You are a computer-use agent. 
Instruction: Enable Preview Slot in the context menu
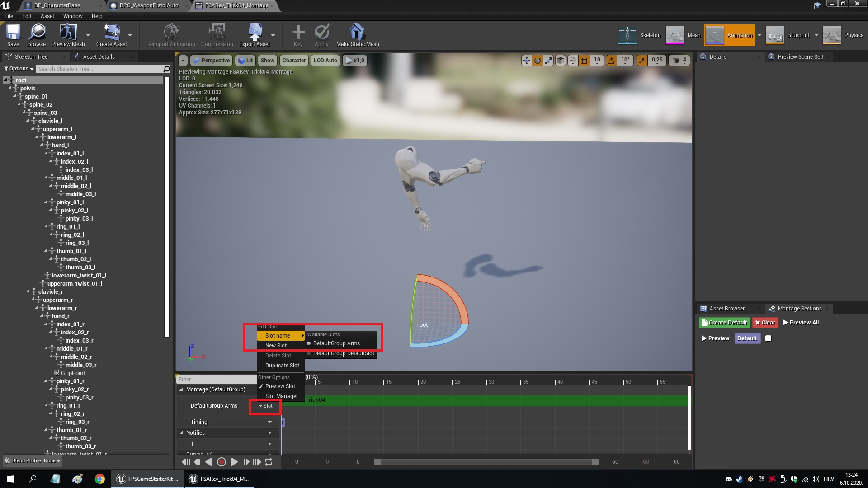(279, 386)
